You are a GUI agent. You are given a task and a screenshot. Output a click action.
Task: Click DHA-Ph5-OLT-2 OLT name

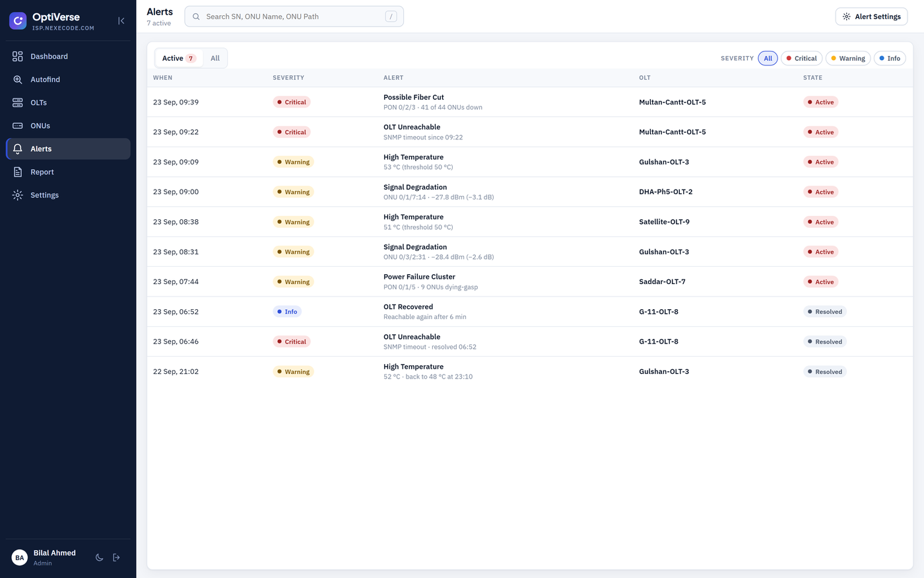666,192
